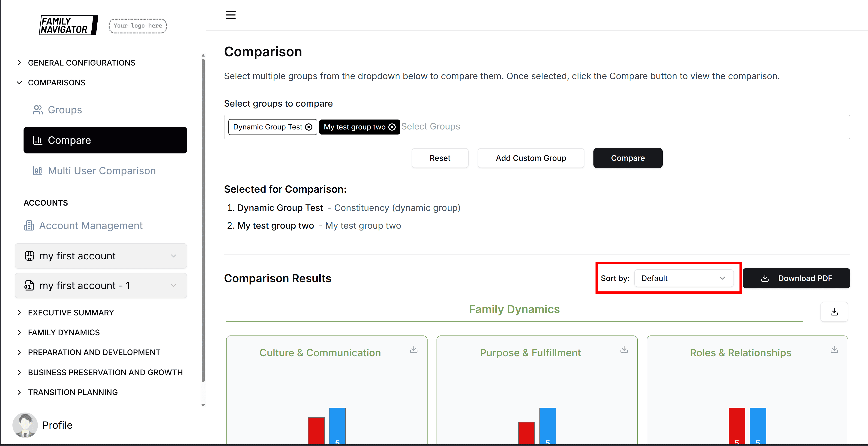The height and width of the screenshot is (446, 868).
Task: Expand Executive Summary section
Action: pos(71,313)
